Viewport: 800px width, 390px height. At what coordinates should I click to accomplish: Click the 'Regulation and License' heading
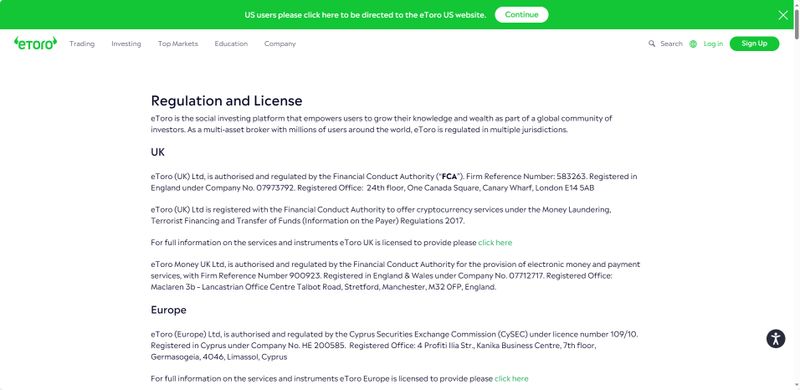point(227,101)
